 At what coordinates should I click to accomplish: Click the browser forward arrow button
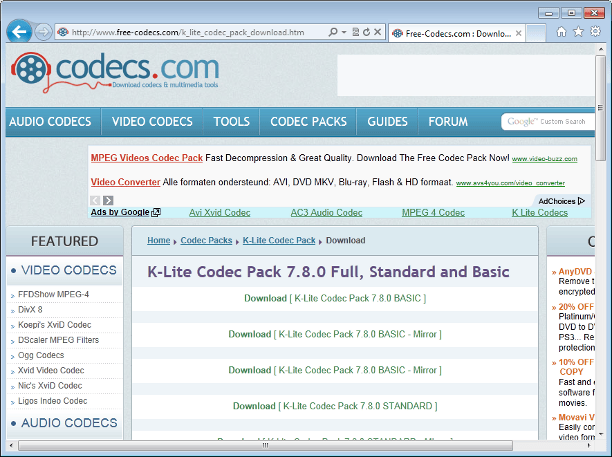tap(43, 32)
